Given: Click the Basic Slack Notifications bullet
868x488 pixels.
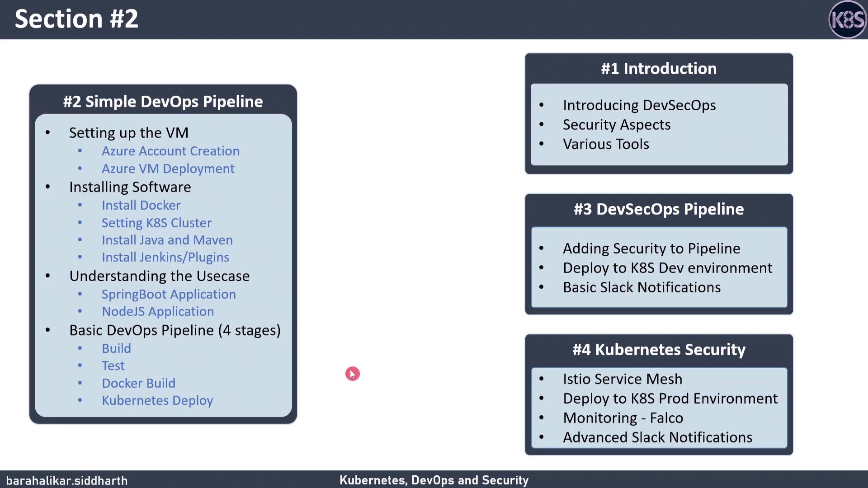Looking at the screenshot, I should pos(642,287).
